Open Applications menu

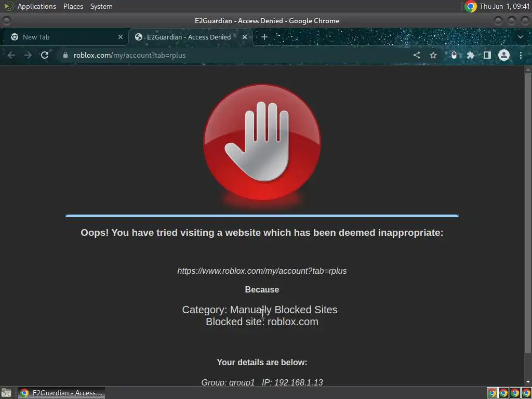(x=37, y=6)
